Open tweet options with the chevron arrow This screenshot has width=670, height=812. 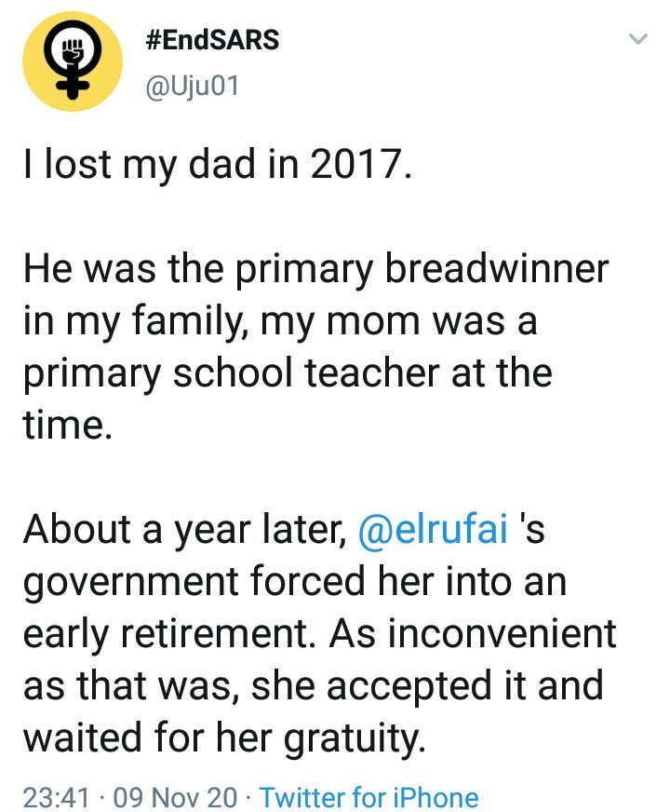coord(637,39)
